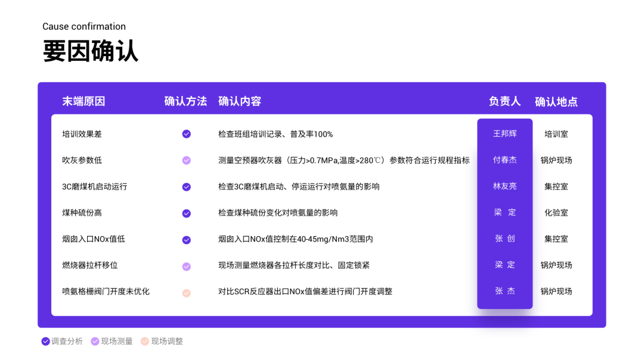Toggle confirmation status for 检查煤种硫份变化 row
The width and height of the screenshot is (644, 362).
[x=186, y=212]
